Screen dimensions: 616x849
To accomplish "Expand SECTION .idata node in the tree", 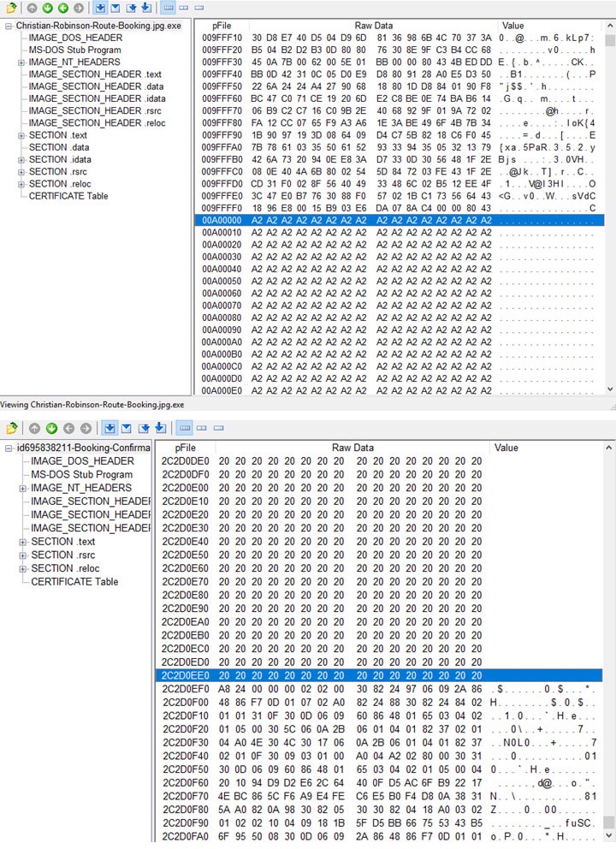I will click(x=21, y=160).
